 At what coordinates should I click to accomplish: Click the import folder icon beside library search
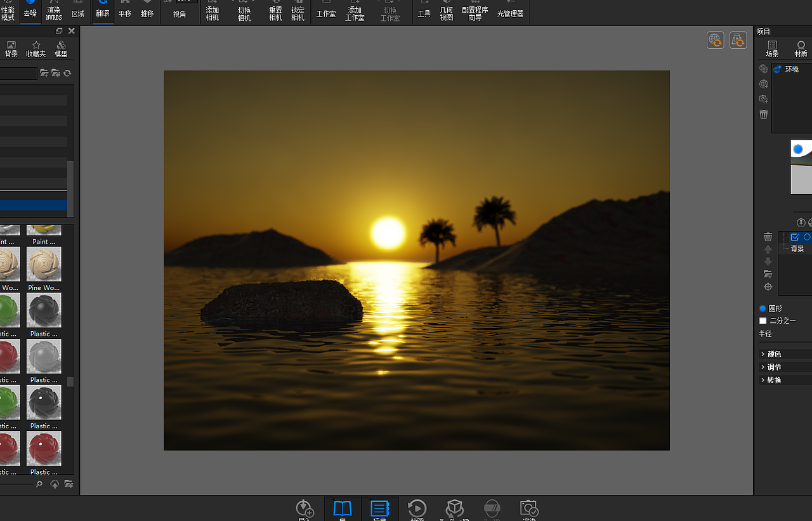[x=56, y=74]
